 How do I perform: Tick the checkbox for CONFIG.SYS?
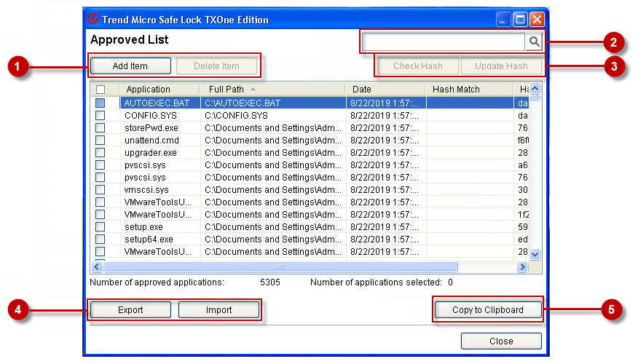[101, 116]
